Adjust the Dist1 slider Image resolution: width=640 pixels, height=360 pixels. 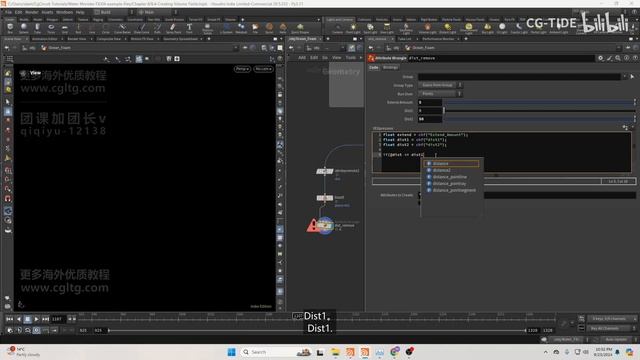[539, 111]
